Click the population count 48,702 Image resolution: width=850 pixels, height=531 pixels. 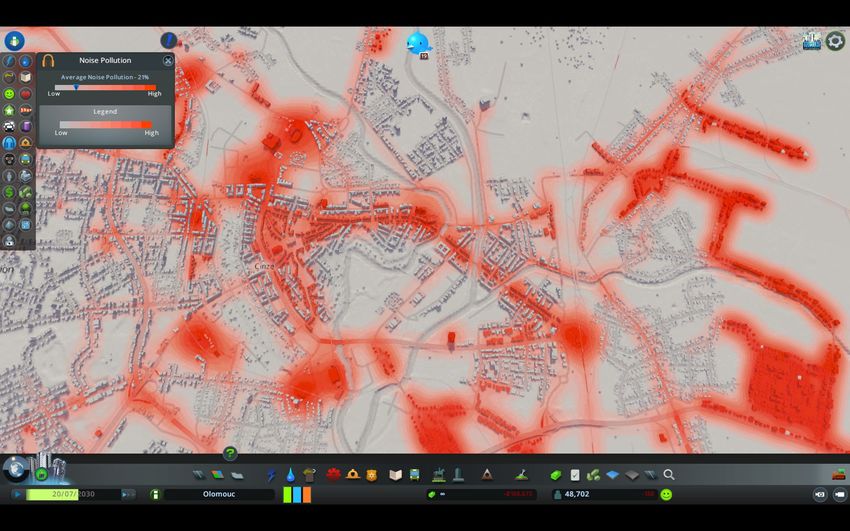click(577, 494)
